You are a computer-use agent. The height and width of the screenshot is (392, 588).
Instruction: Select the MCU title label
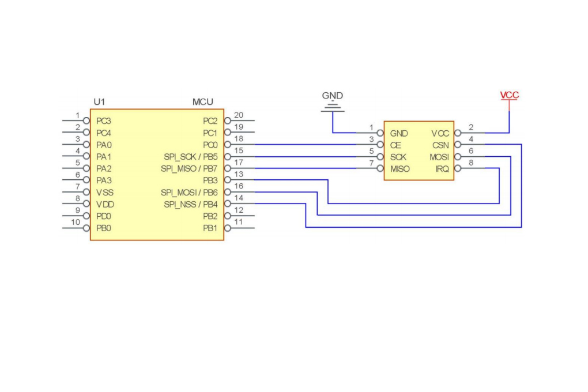[202, 101]
